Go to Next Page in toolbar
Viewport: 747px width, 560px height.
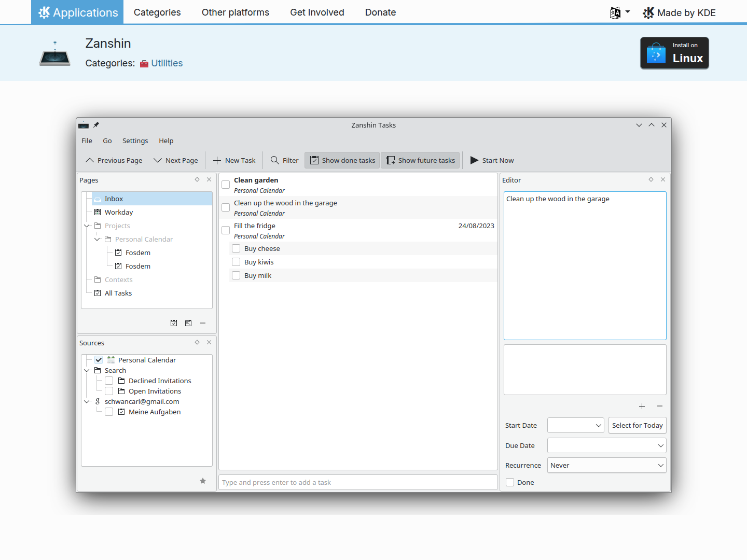176,160
